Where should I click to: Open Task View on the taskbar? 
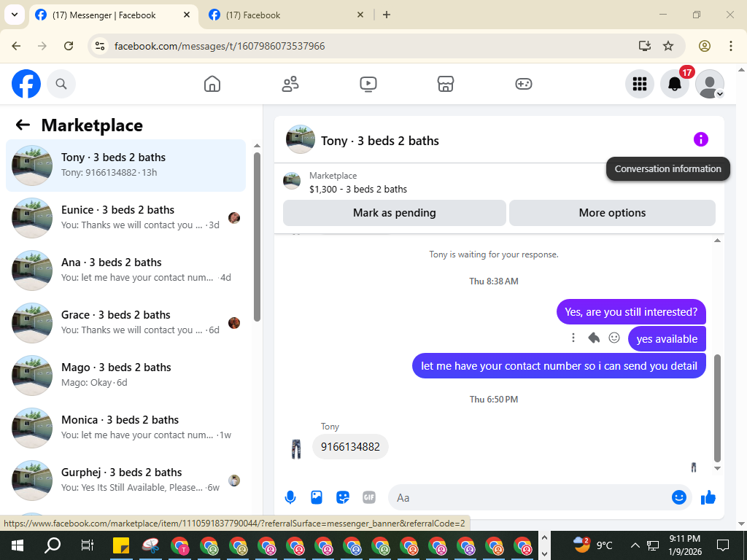coord(88,545)
